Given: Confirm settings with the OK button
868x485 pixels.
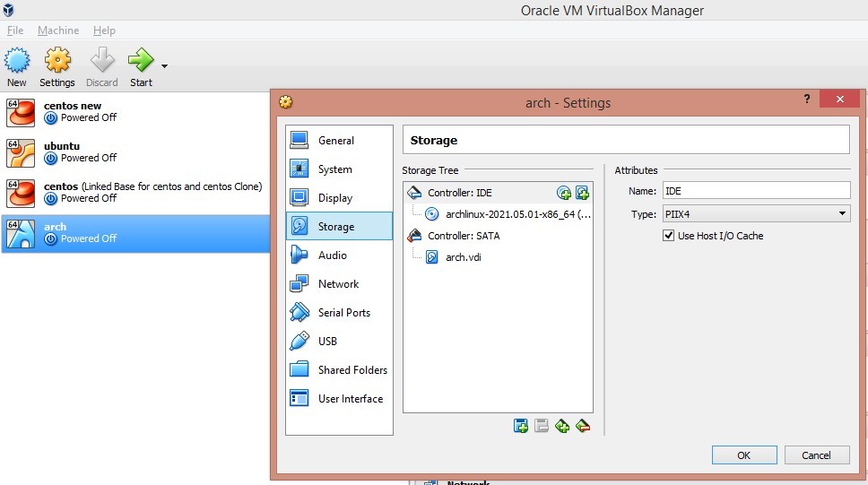Looking at the screenshot, I should point(744,455).
